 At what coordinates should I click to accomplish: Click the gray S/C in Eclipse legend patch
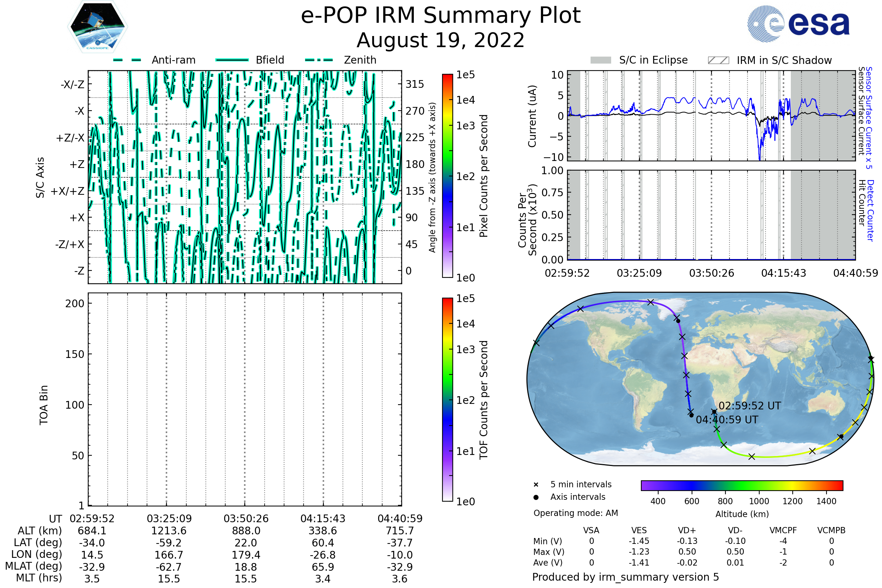pos(601,60)
